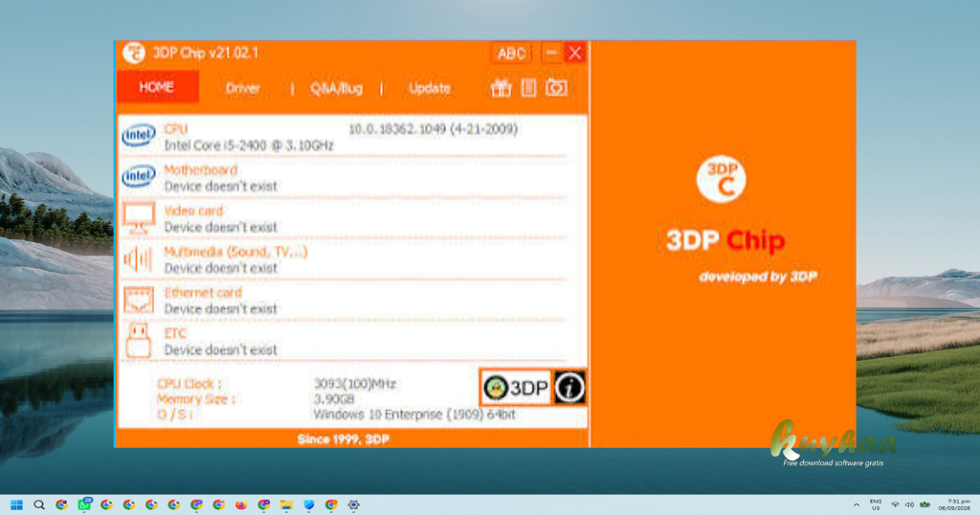Open Firefox from the taskbar
The image size is (980, 515).
241,505
